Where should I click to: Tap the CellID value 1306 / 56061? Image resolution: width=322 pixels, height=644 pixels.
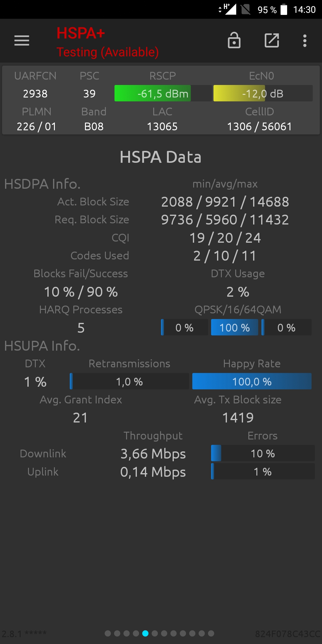coord(259,126)
